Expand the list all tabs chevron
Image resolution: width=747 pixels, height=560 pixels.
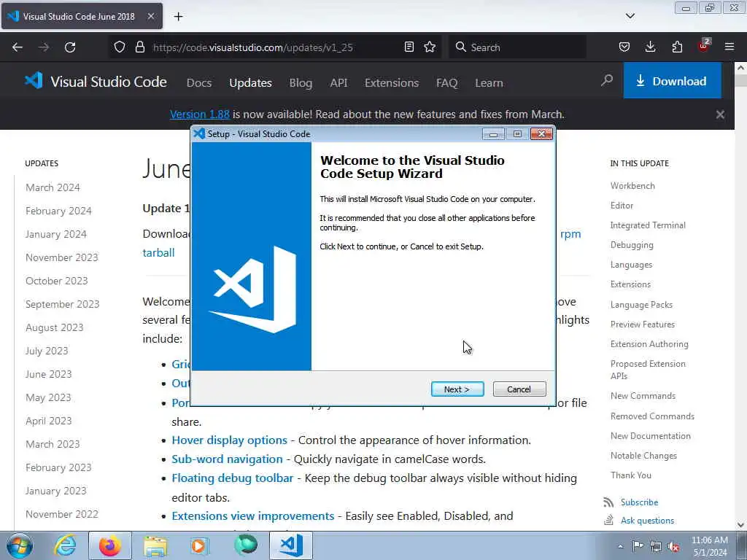(x=630, y=16)
